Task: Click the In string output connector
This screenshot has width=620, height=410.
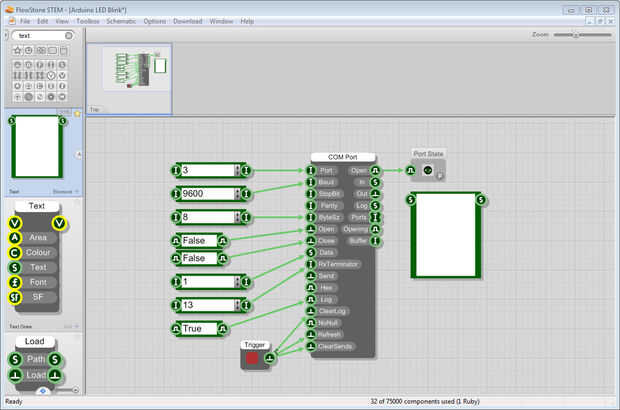Action: [x=375, y=182]
